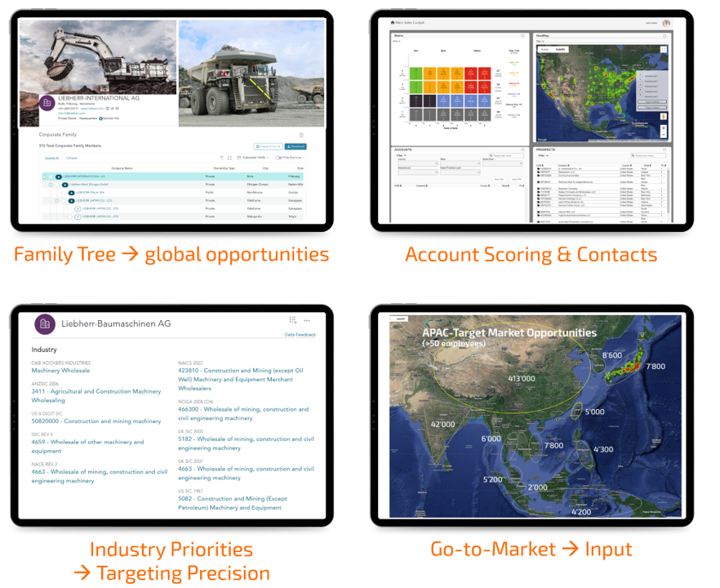
Task: Click the Twitter icon on Liebherr-International profile
Action: click(x=113, y=109)
